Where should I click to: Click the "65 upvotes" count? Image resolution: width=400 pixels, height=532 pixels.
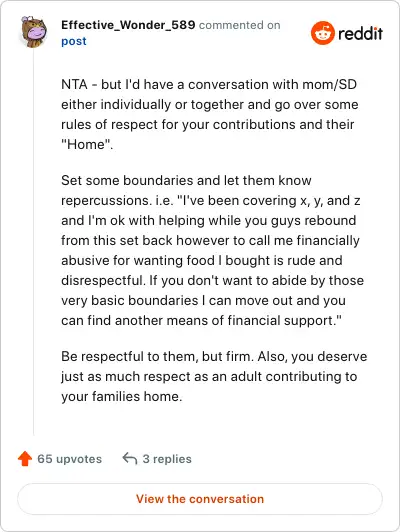point(70,459)
